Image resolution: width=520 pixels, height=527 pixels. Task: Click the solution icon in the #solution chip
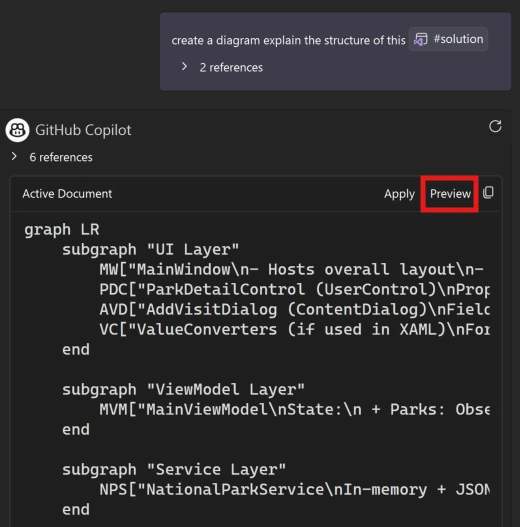tap(421, 39)
